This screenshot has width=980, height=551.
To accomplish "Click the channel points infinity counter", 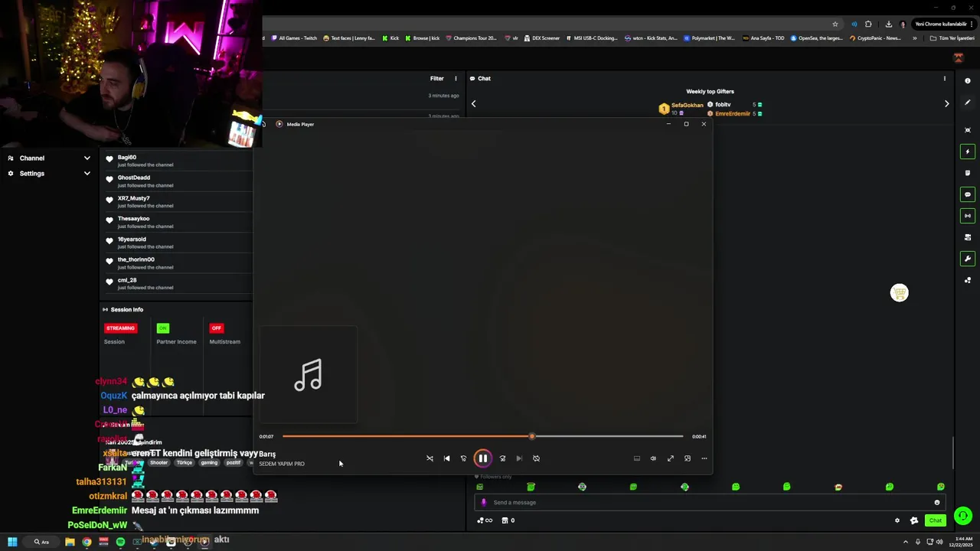I will [x=485, y=520].
